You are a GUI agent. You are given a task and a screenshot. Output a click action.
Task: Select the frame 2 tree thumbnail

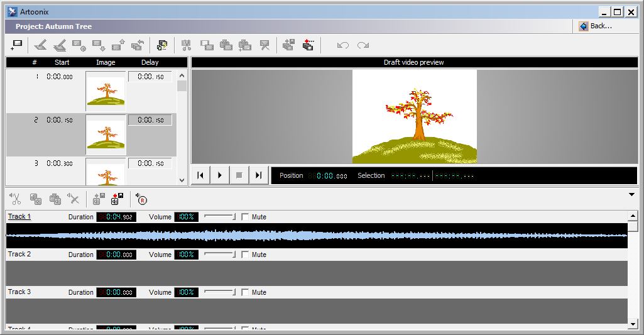tap(106, 135)
